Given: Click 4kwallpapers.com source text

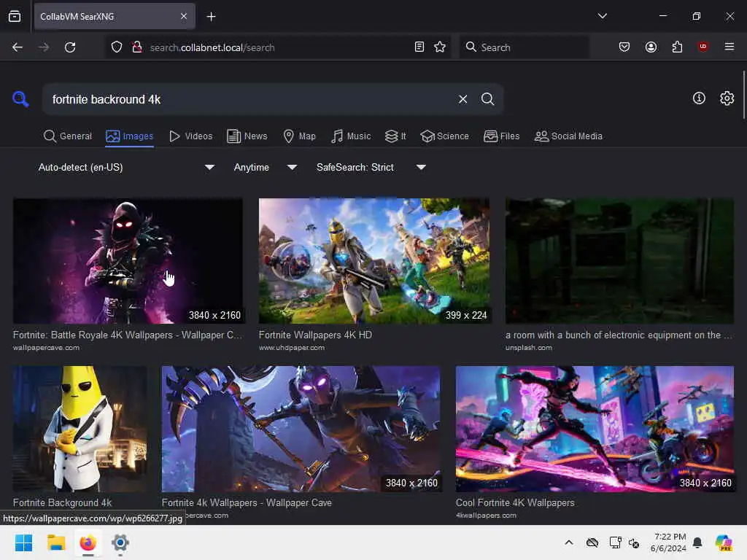Looking at the screenshot, I should point(486,516).
